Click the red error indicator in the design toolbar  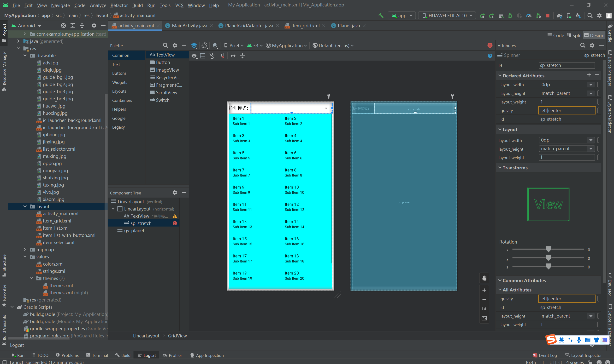(490, 45)
